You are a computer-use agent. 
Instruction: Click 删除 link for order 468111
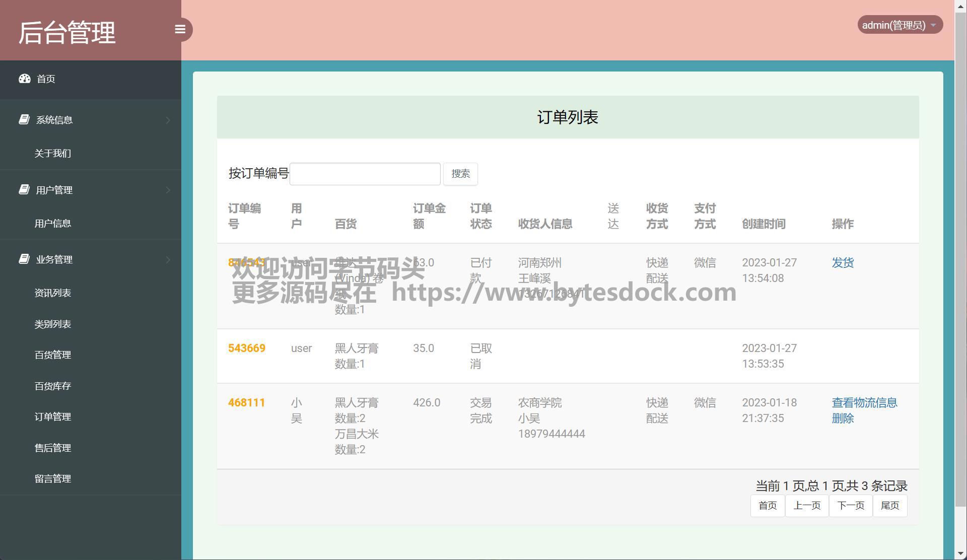tap(842, 418)
